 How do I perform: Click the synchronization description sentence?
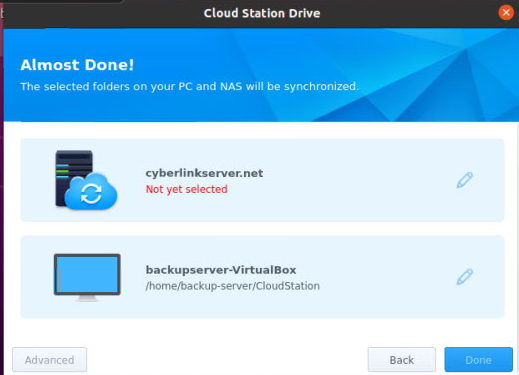(190, 87)
